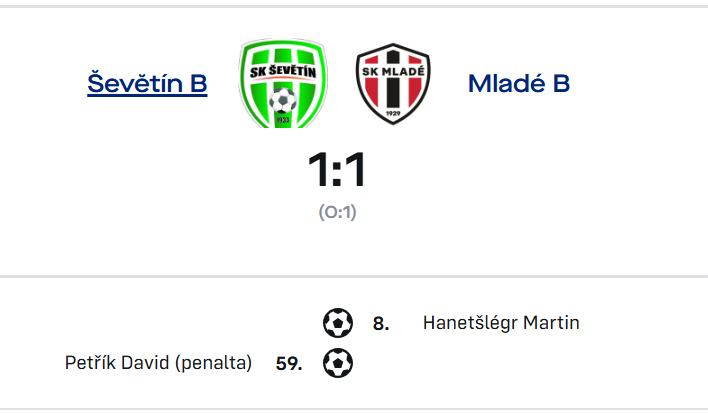The height and width of the screenshot is (413, 708).
Task: Click the soccer ball inside Ševětín crest
Action: (283, 100)
